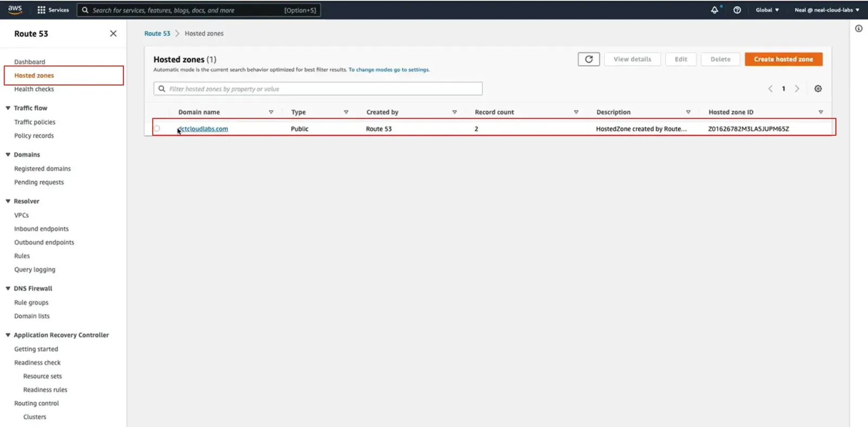Open Policy records in the sidebar
The width and height of the screenshot is (868, 427).
[x=34, y=136]
